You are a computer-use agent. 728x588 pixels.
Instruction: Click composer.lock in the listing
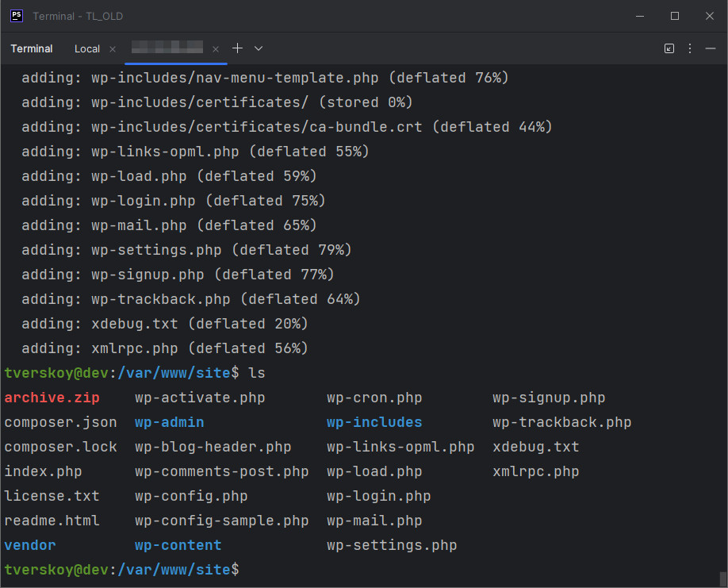click(x=60, y=447)
